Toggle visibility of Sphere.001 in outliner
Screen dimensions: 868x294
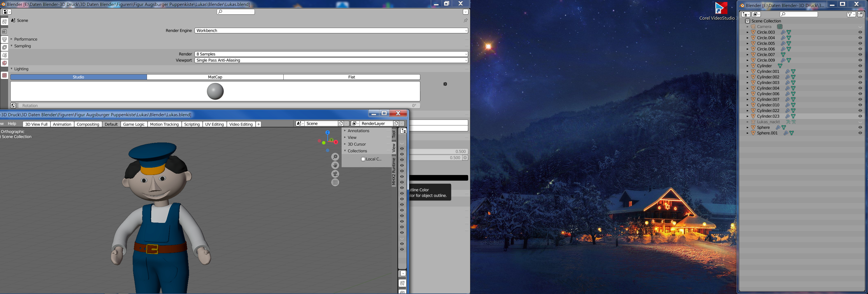pyautogui.click(x=860, y=133)
